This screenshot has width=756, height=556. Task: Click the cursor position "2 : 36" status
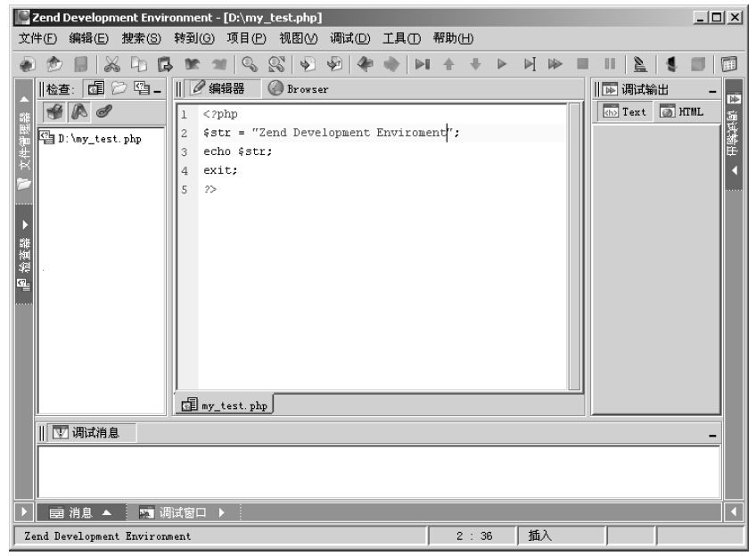[x=474, y=536]
